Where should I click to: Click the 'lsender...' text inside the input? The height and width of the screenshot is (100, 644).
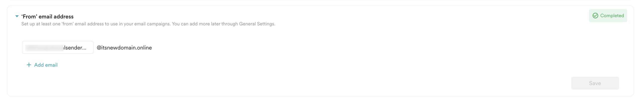tap(75, 48)
